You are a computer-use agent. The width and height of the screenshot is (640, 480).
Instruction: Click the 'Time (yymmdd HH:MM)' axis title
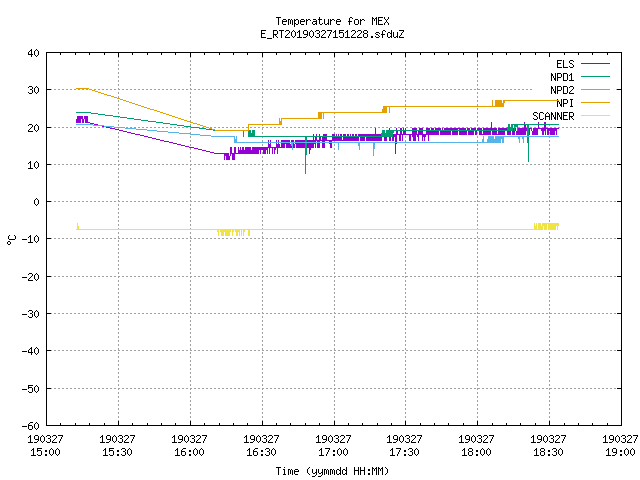pyautogui.click(x=332, y=471)
